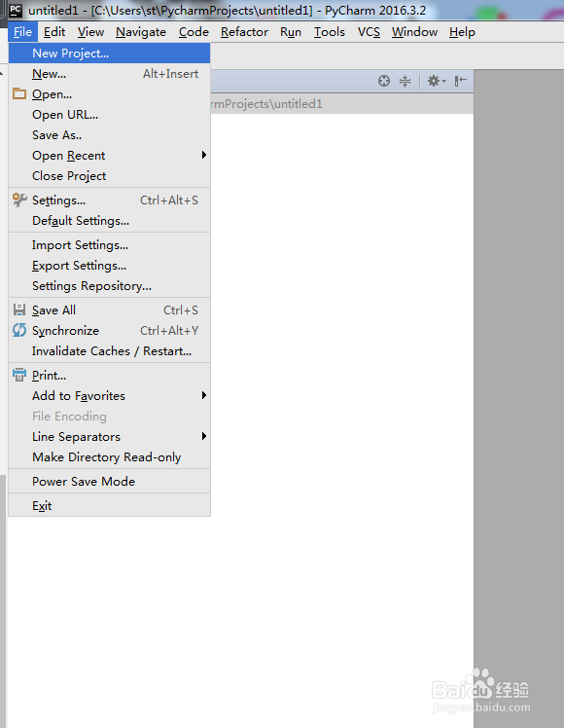
Task: Click the folder icon next to Open...
Action: 19,93
